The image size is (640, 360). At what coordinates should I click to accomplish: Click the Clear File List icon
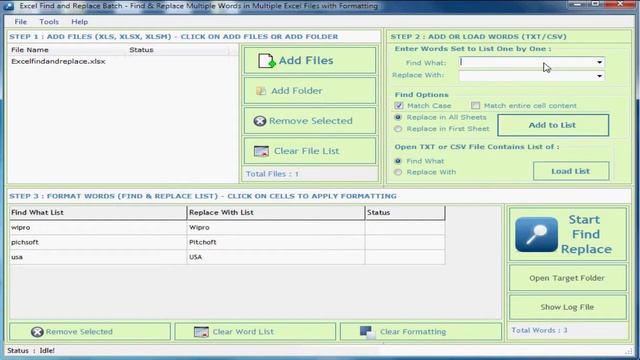[x=261, y=151]
